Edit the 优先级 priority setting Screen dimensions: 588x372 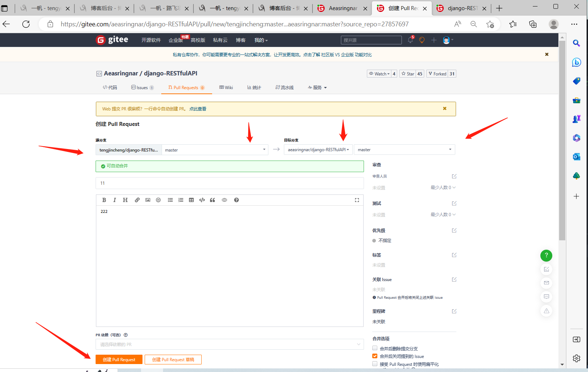coord(454,231)
